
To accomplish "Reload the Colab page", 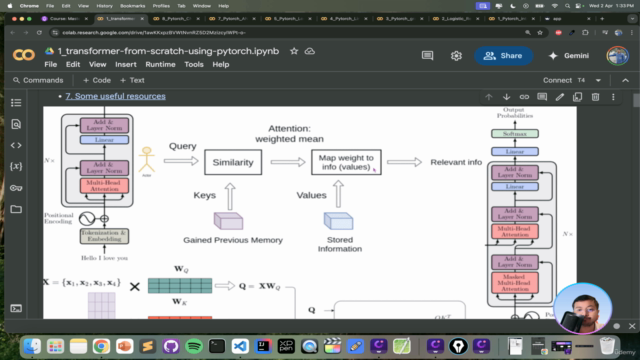I will pos(39,32).
